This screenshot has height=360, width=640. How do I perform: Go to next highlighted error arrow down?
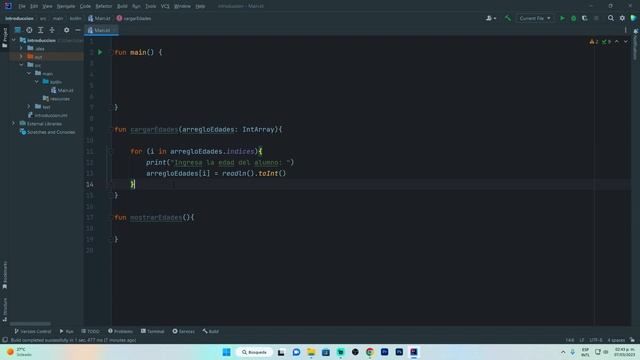tap(626, 42)
